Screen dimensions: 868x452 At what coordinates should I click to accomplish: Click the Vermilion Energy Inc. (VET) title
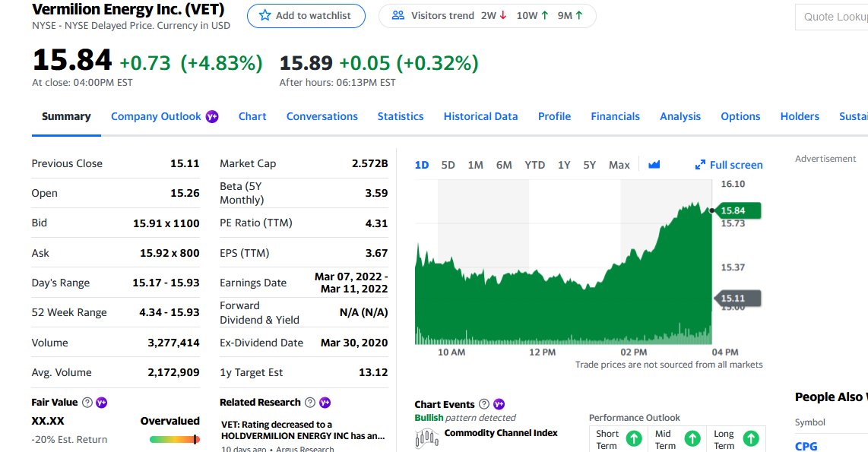click(x=128, y=9)
